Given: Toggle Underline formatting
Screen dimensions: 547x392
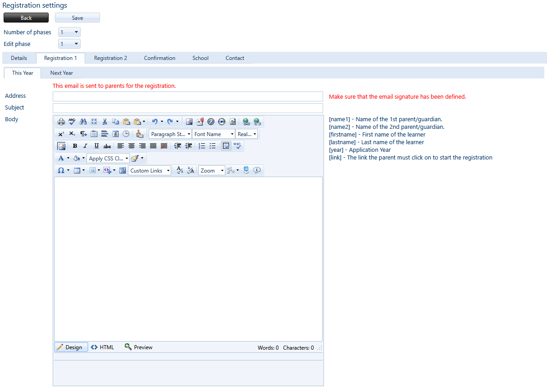Looking at the screenshot, I should [96, 146].
